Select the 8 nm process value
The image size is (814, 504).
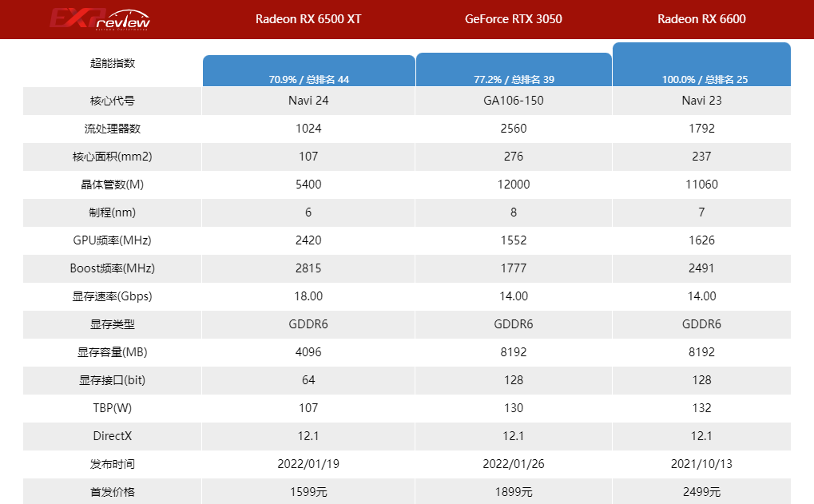[514, 212]
